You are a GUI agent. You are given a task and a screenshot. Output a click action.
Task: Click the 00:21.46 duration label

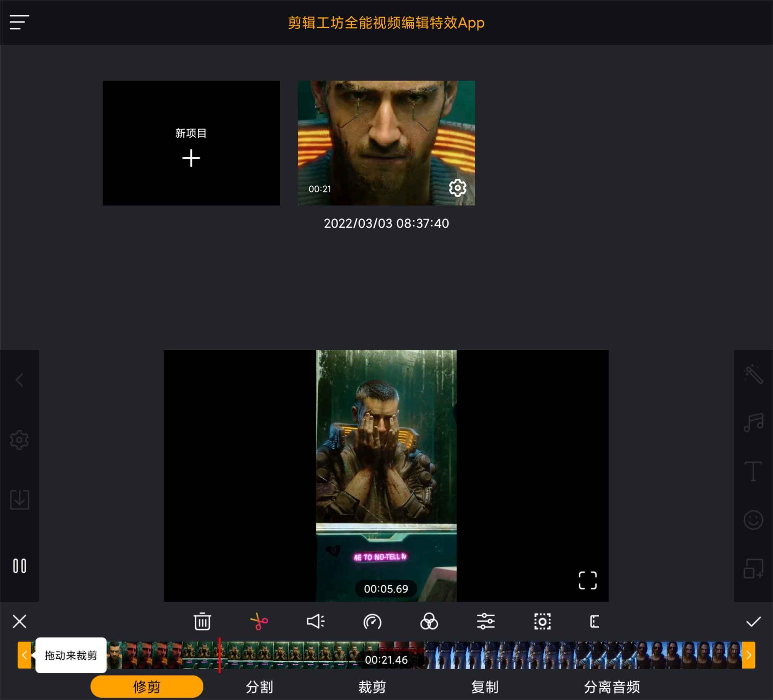[x=386, y=660]
